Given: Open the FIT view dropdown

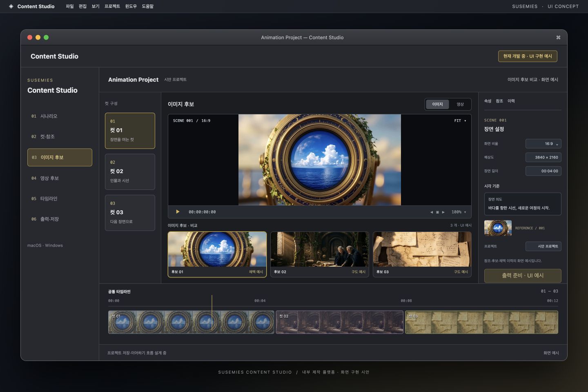Looking at the screenshot, I should pos(460,121).
